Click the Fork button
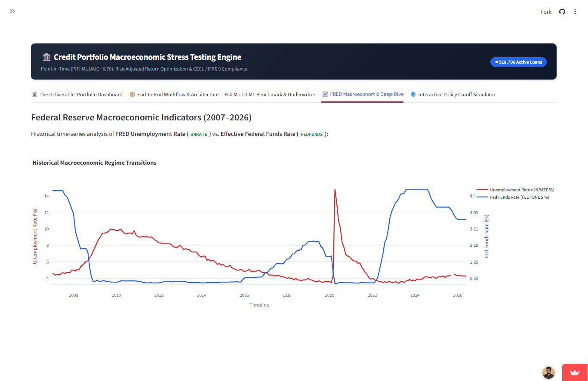The height and width of the screenshot is (381, 588). (546, 12)
